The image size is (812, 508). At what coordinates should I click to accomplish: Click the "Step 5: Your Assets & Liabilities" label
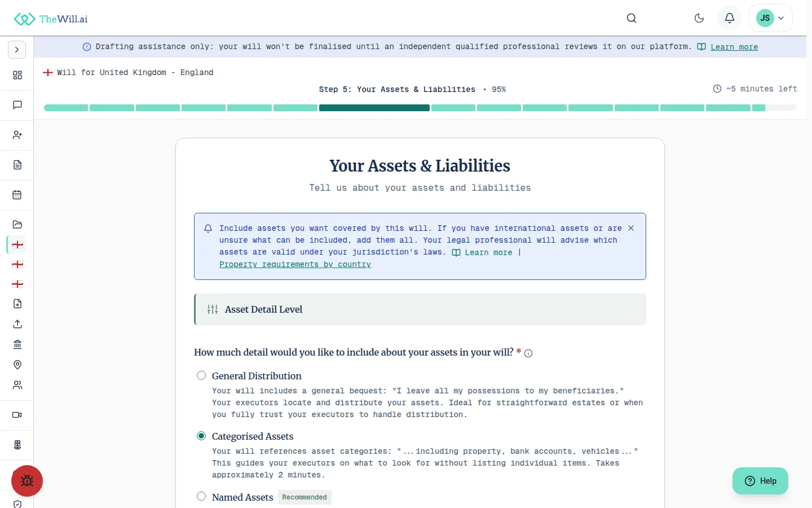point(397,89)
